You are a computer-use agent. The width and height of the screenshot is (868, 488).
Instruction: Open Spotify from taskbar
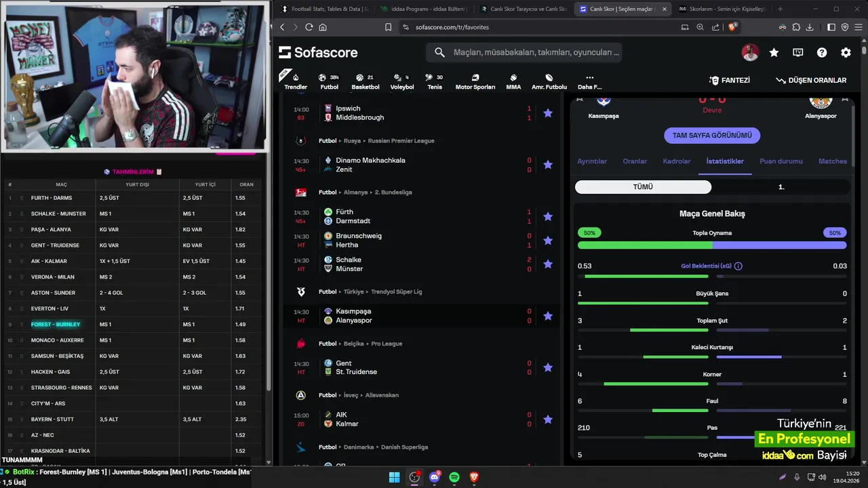[x=454, y=477]
